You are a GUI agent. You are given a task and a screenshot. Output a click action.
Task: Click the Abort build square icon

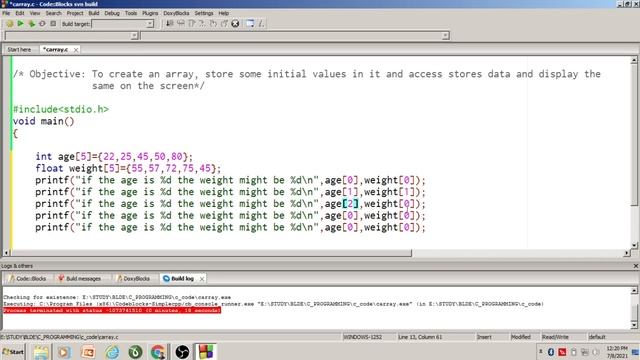53,24
